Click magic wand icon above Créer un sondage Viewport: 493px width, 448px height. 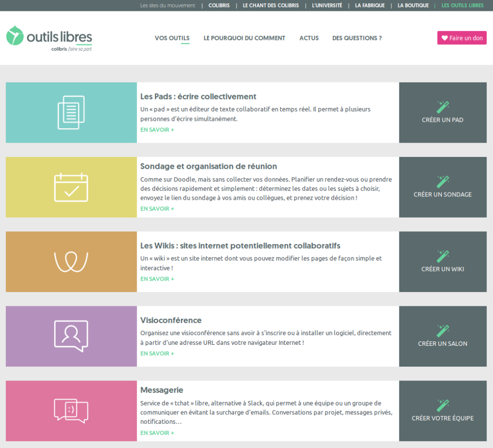(x=443, y=182)
